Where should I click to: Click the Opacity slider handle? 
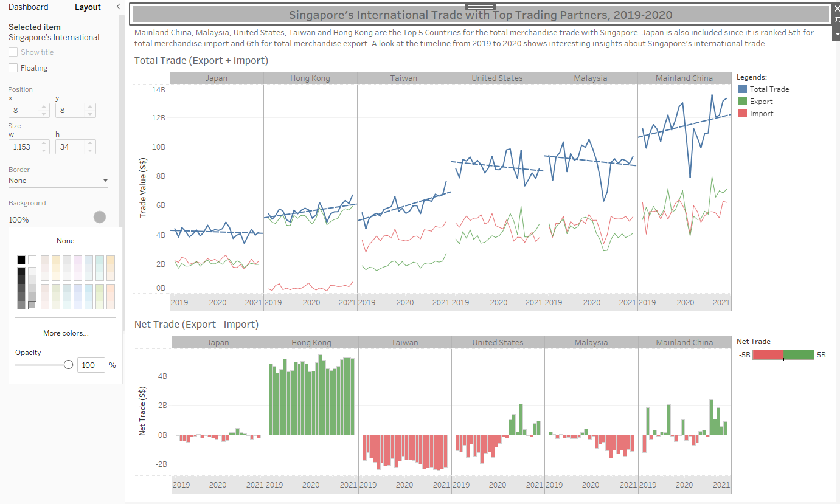tap(68, 365)
